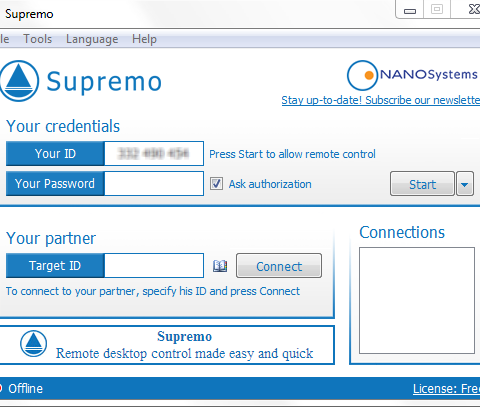
Task: Click the large Supremo sailboat logo
Action: coord(19,81)
